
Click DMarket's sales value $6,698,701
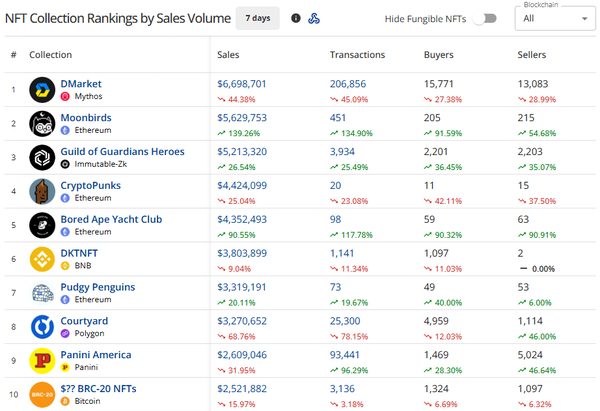tap(242, 84)
